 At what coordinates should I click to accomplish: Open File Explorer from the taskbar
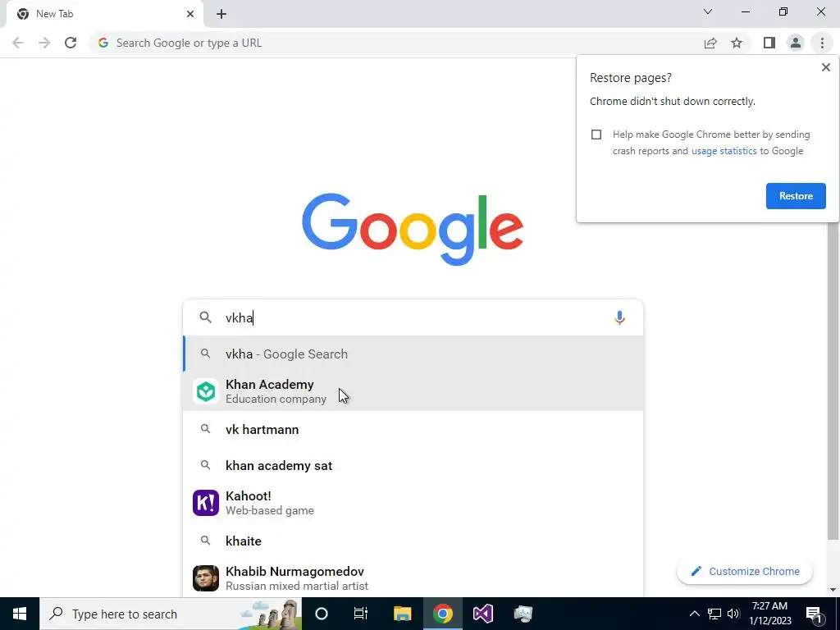[x=402, y=614]
